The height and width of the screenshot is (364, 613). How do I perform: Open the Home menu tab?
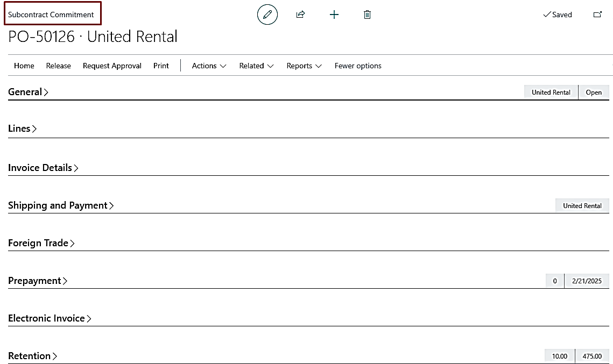pos(24,66)
